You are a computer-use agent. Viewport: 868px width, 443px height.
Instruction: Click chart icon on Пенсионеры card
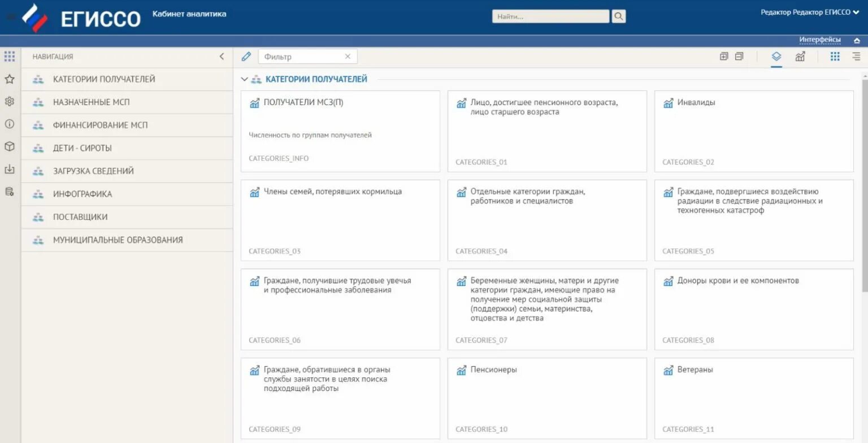pyautogui.click(x=461, y=370)
